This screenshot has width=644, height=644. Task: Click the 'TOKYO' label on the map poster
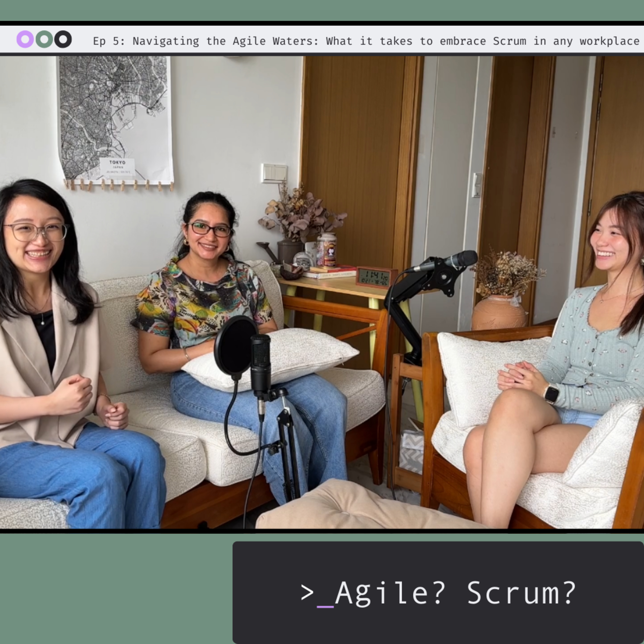(x=117, y=162)
